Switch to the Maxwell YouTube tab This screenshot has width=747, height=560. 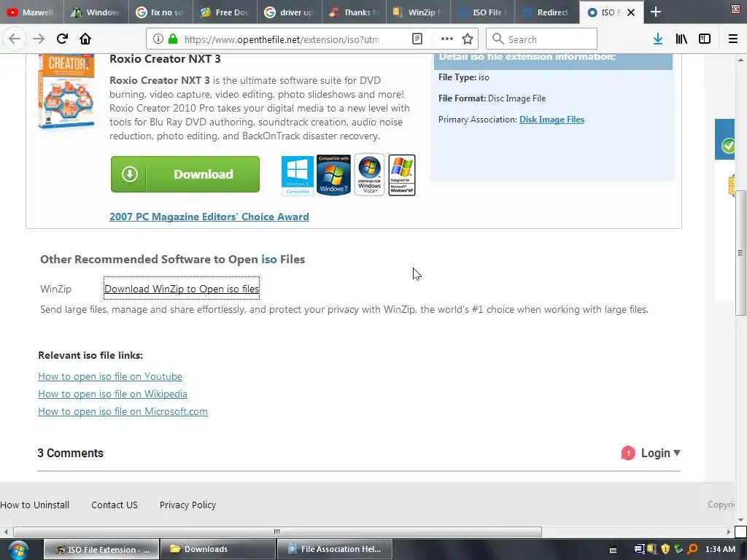31,12
